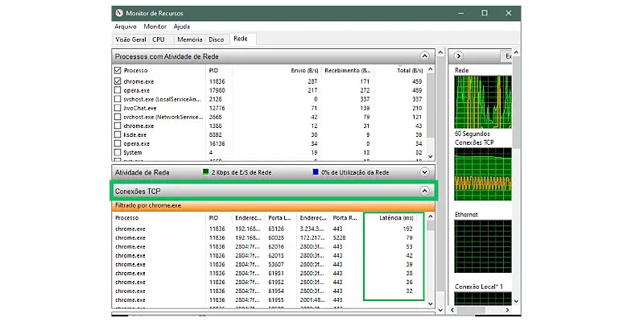Click the main pane scrollbar up arrow

click(x=440, y=52)
